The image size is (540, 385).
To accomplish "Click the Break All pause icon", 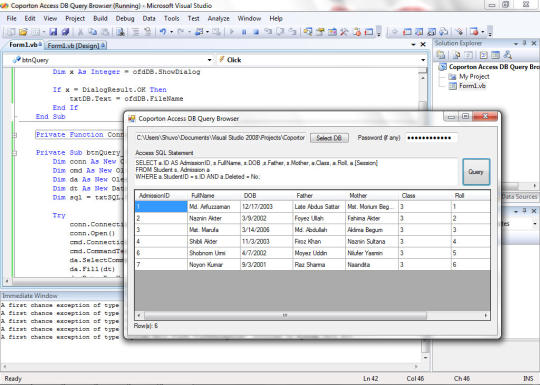I will pos(244,32).
